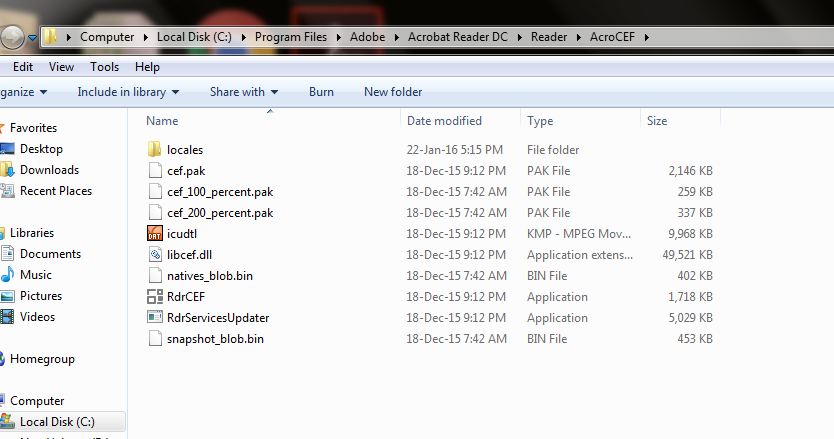
Task: Expand the arrow after Computer breadcrumb
Action: pos(145,37)
